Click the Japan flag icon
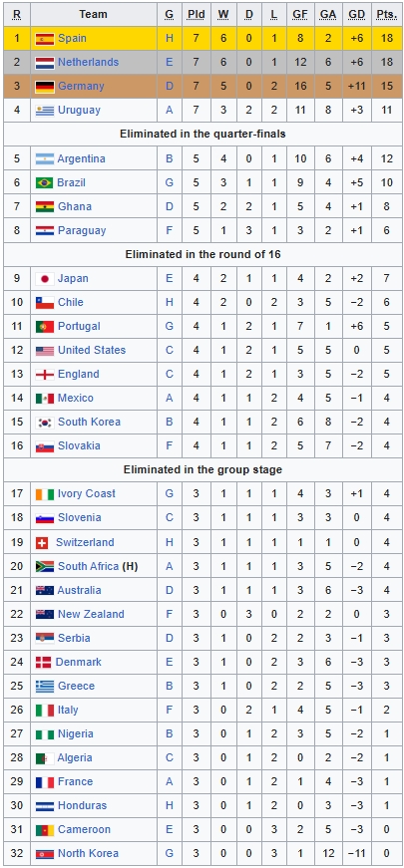Image resolution: width=404 pixels, height=868 pixels. [44, 278]
